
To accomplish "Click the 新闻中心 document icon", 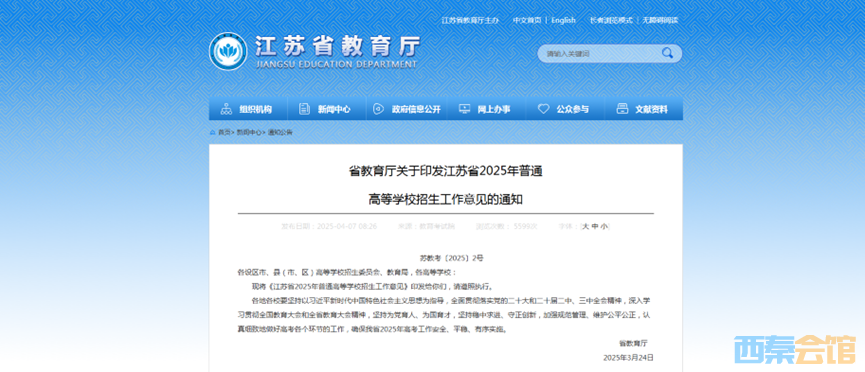I will coord(305,109).
